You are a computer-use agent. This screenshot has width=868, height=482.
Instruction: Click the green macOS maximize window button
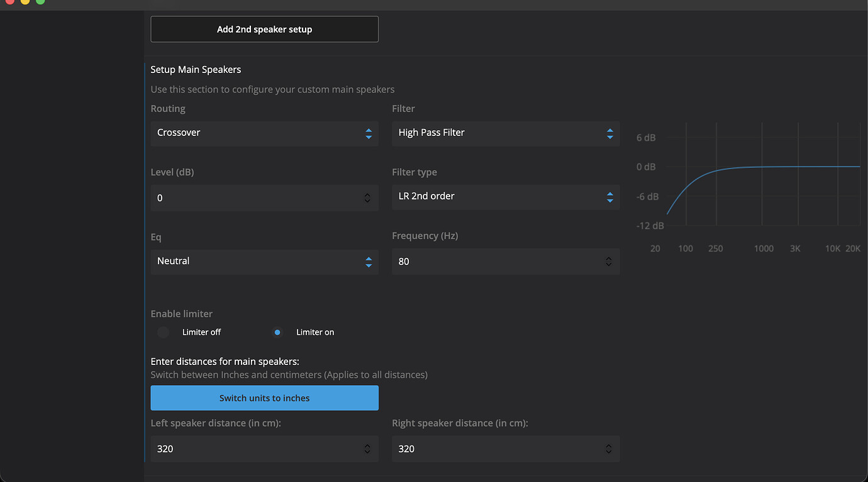(x=40, y=2)
